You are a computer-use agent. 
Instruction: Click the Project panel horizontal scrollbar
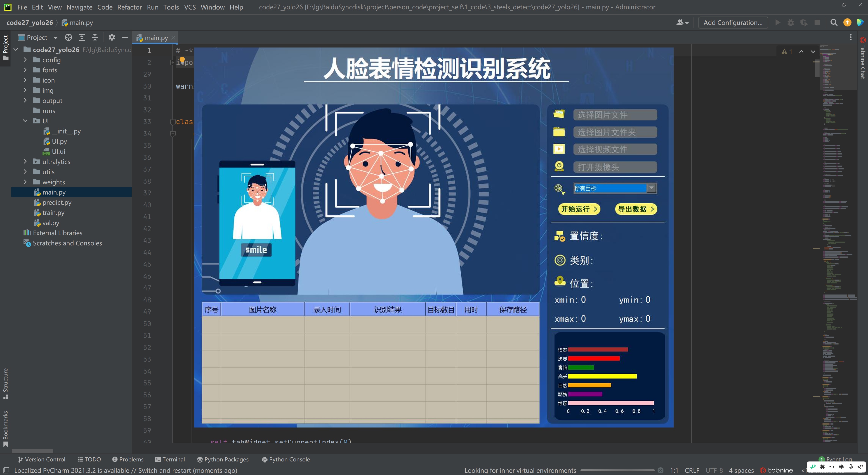click(x=32, y=451)
